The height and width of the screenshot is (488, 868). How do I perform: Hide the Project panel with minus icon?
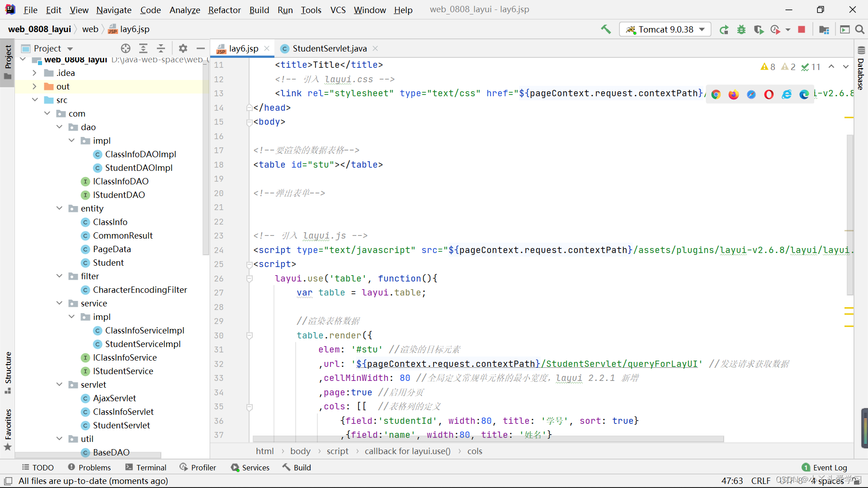pos(201,48)
